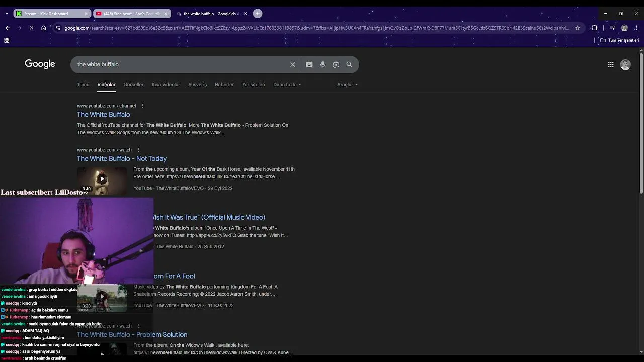644x362 pixels.
Task: Minimize the Chrome window
Action: coord(605,14)
